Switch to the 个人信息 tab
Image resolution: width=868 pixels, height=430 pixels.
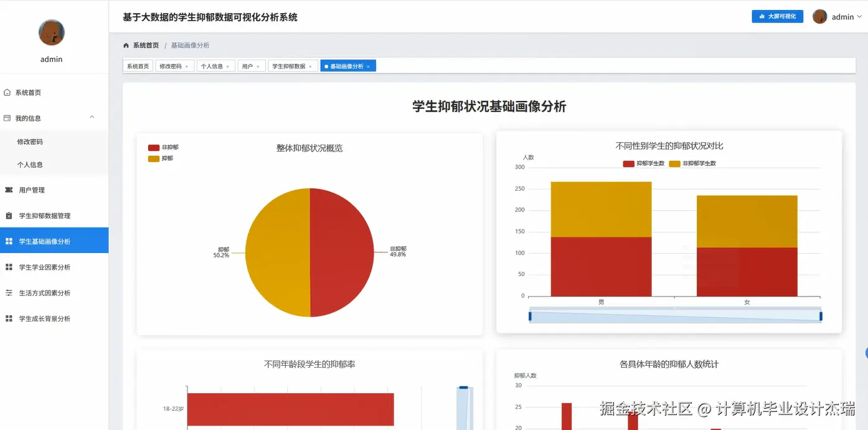pyautogui.click(x=215, y=66)
